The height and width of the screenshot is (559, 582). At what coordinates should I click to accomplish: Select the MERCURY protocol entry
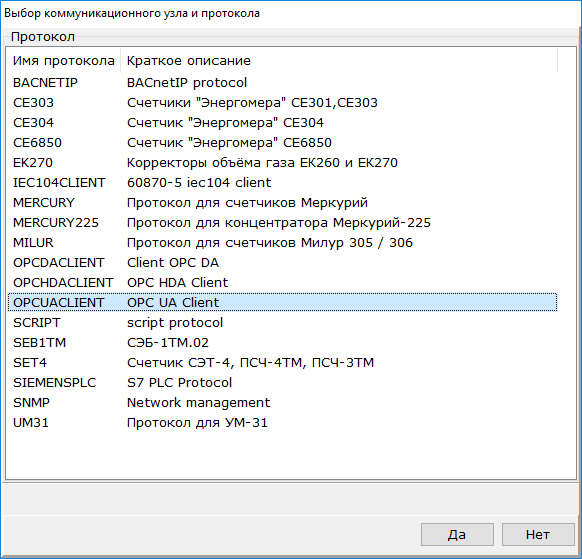[282, 203]
